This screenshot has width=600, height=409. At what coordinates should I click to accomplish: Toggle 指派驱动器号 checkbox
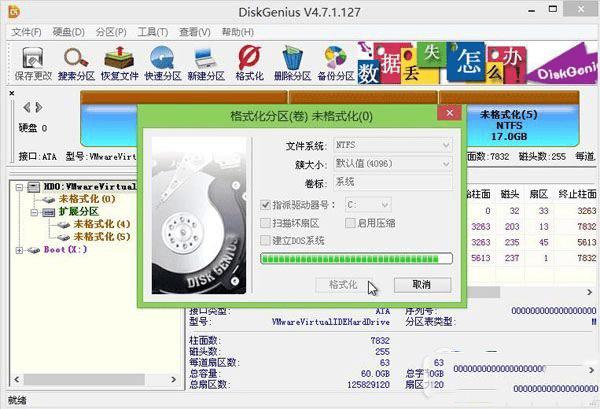(x=265, y=205)
